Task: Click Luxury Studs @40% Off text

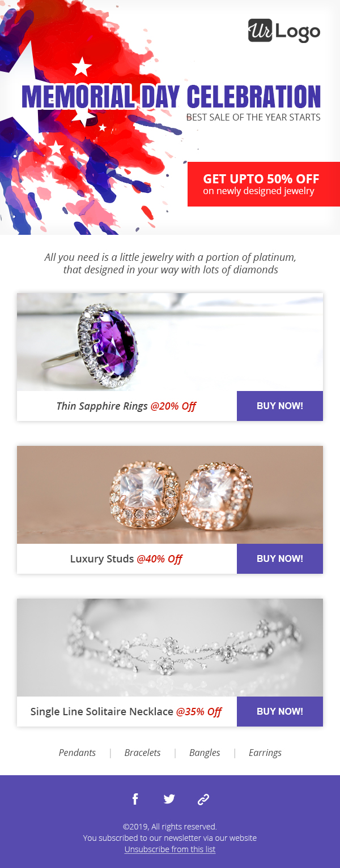Action: coord(126,558)
